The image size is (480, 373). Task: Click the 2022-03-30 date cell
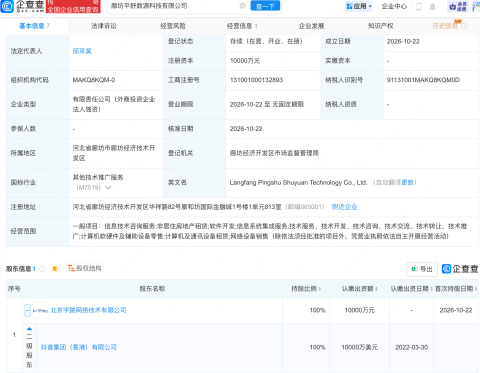[412, 347]
